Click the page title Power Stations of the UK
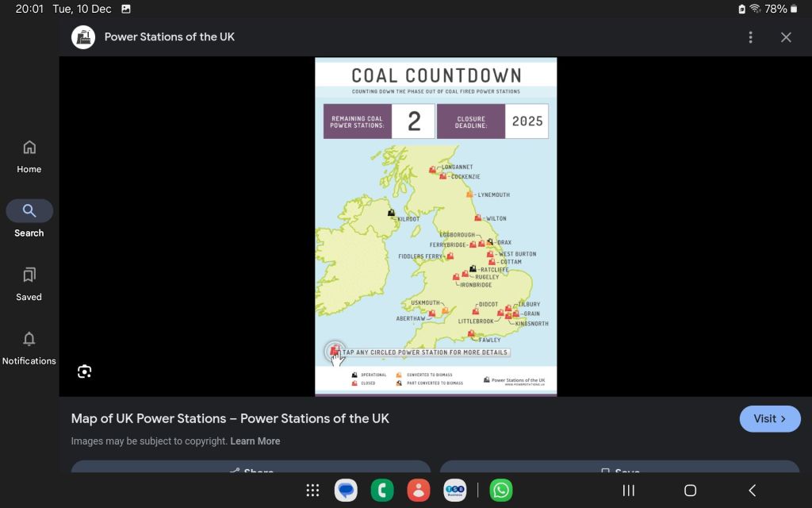The image size is (812, 508). pos(170,37)
